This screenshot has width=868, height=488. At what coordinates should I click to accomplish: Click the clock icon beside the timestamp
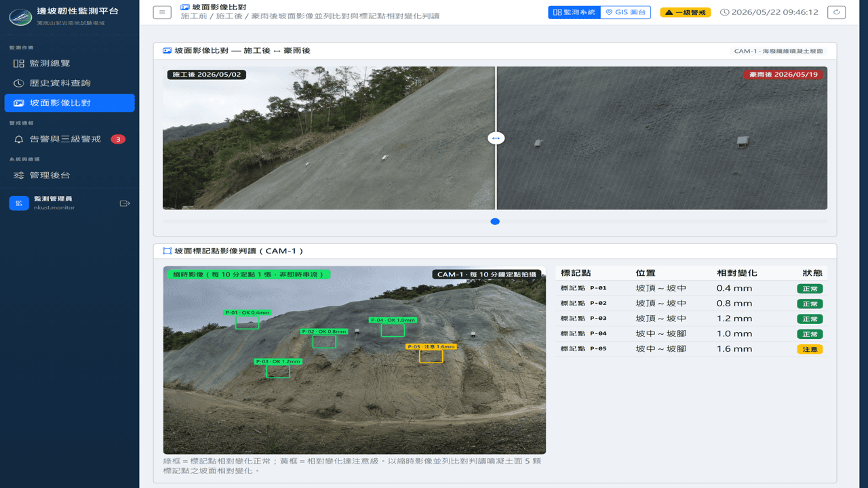click(724, 12)
